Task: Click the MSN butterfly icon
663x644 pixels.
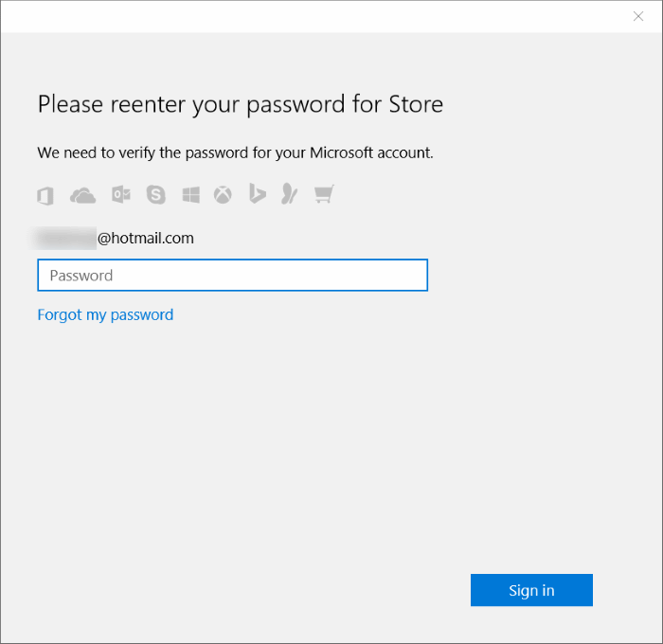Action: 290,193
